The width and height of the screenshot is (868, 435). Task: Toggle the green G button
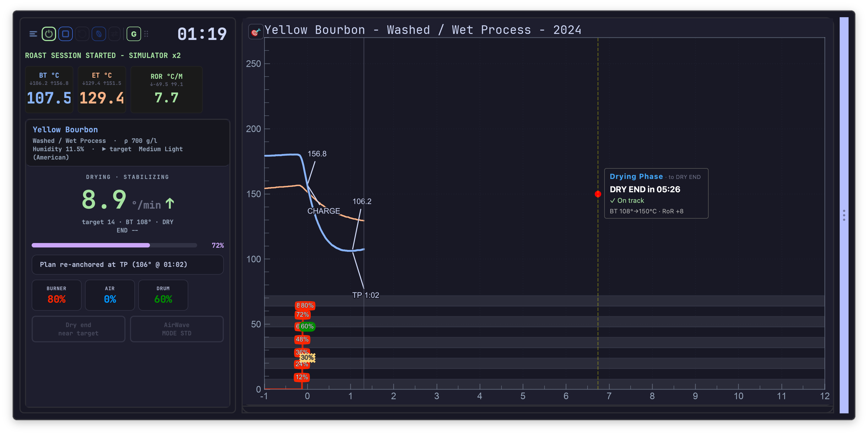click(x=134, y=34)
